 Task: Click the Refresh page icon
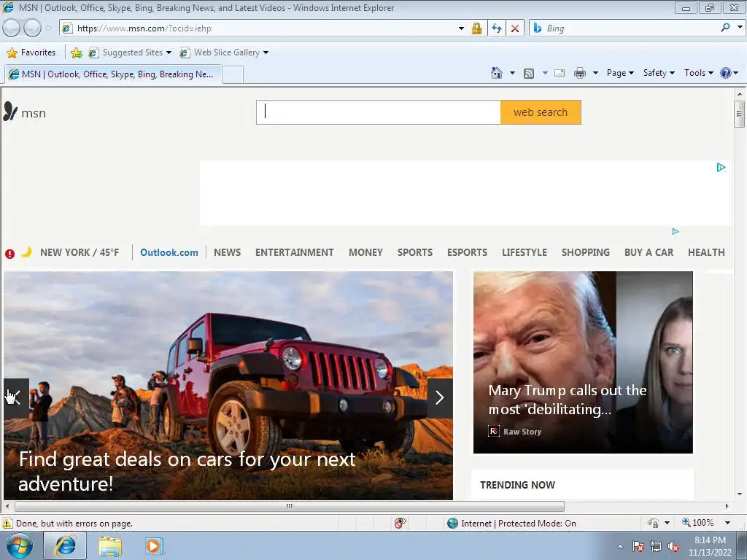click(x=496, y=28)
